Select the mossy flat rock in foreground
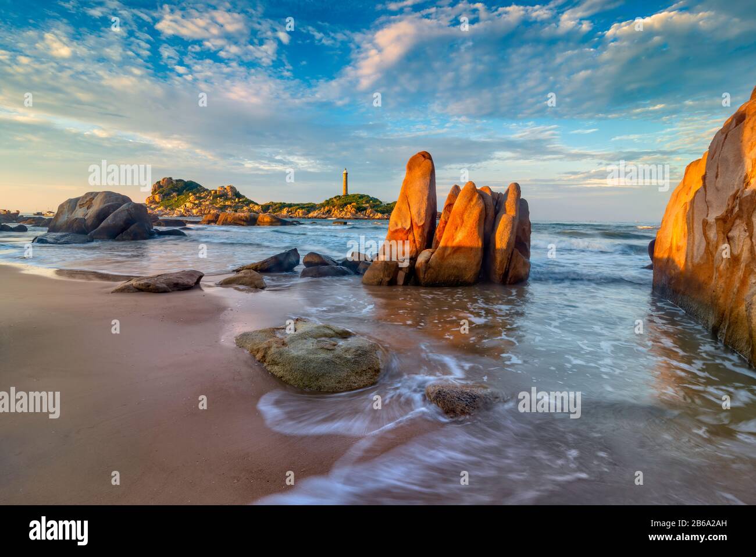This screenshot has height=557, width=756. point(309,356)
